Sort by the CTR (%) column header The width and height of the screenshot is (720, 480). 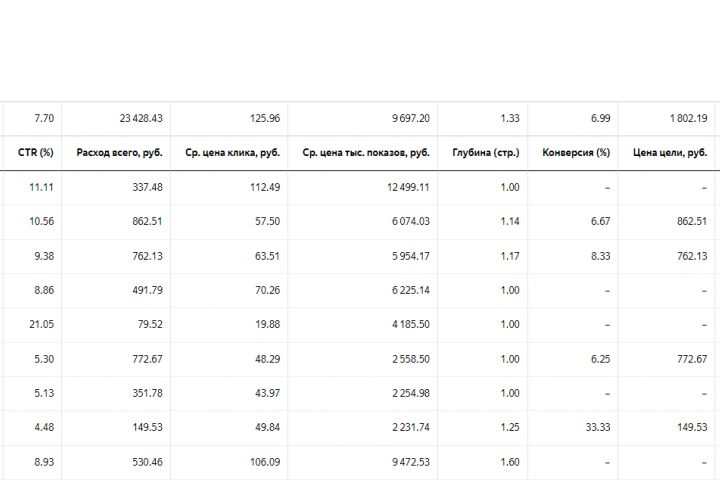[35, 153]
